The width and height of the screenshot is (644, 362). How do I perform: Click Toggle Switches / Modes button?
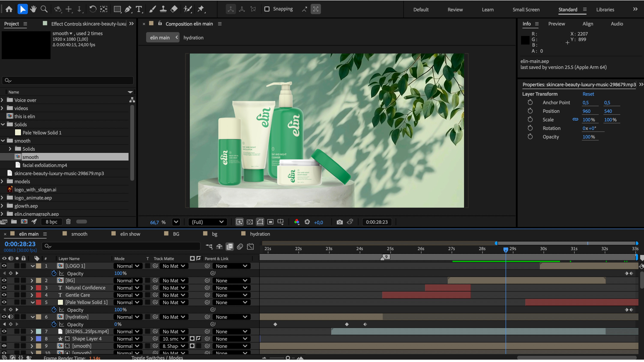[x=157, y=358]
